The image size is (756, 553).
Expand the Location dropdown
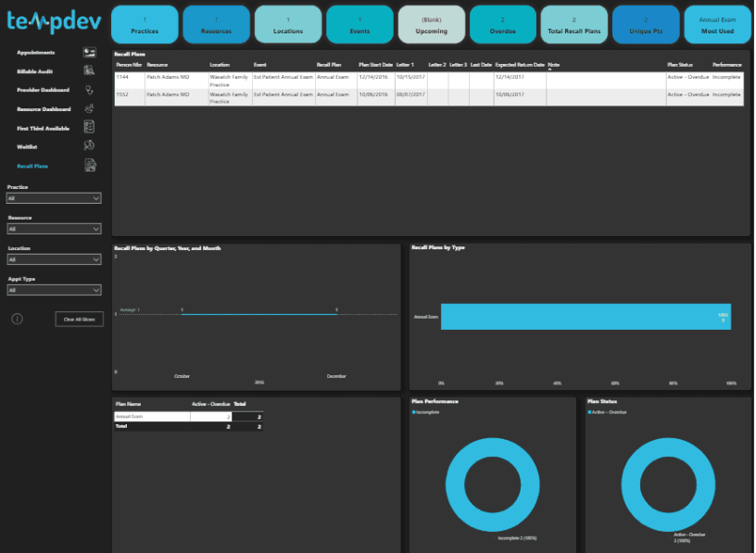(54, 260)
